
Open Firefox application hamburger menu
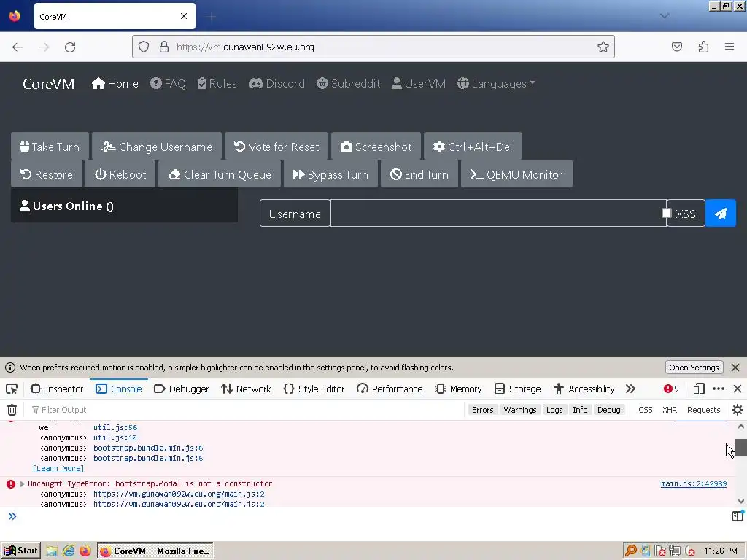pos(729,47)
